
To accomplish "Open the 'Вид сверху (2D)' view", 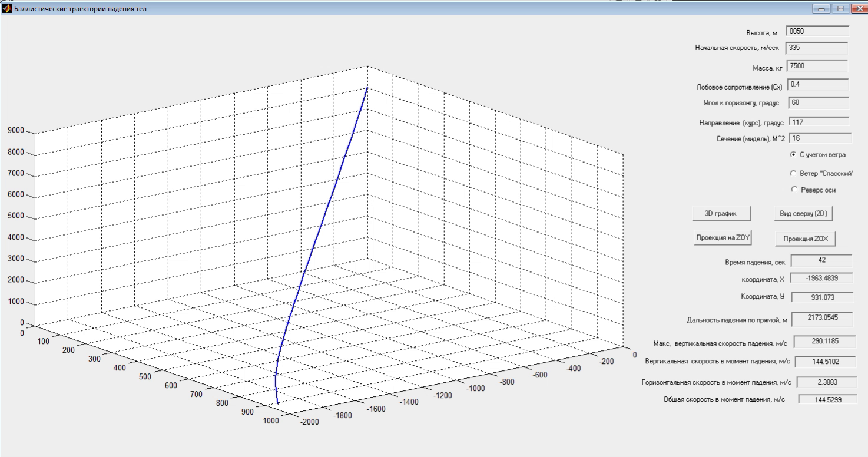I will tap(803, 214).
